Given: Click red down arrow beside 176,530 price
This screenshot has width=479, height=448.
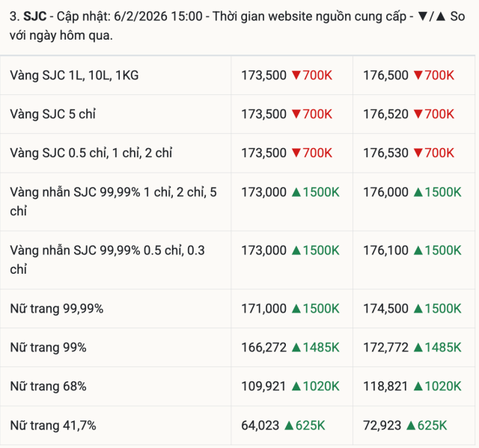Looking at the screenshot, I should [x=418, y=153].
